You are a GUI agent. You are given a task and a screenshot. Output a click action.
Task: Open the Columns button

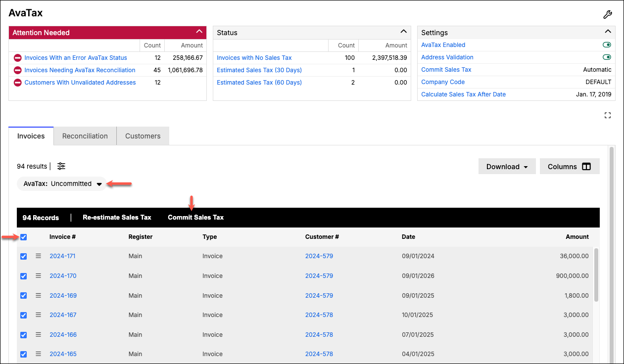(570, 167)
